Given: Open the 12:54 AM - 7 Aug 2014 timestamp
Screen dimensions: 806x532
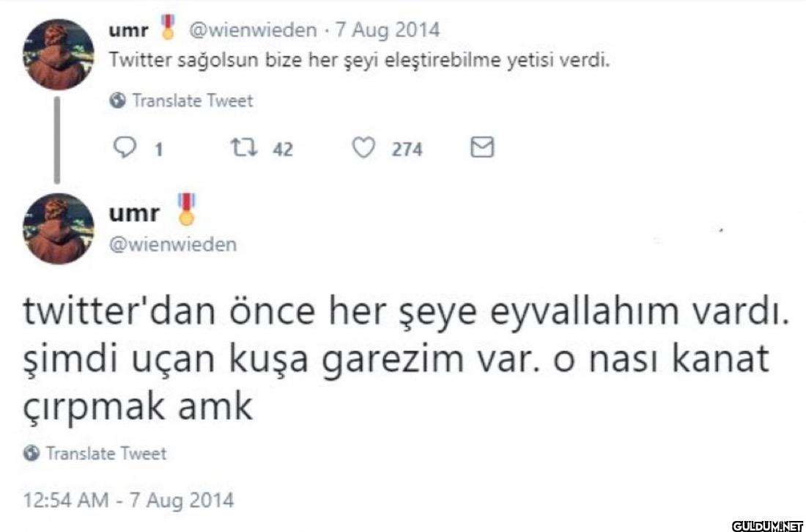Looking at the screenshot, I should (129, 501).
